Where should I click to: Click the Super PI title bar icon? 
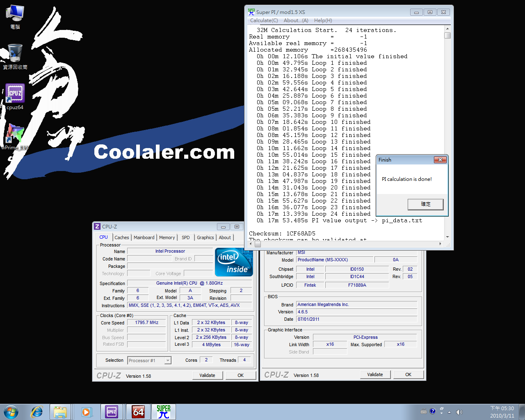[x=251, y=12]
